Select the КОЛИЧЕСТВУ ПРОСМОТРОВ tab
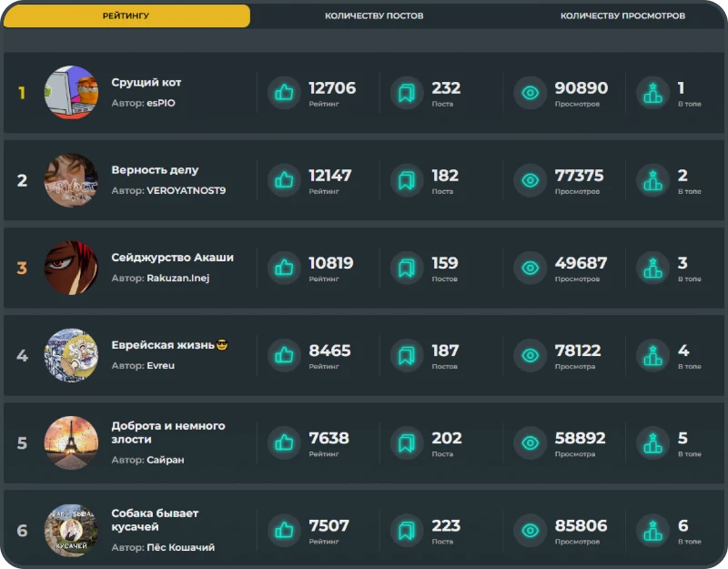Screen dimensions: 728x569 622,15
